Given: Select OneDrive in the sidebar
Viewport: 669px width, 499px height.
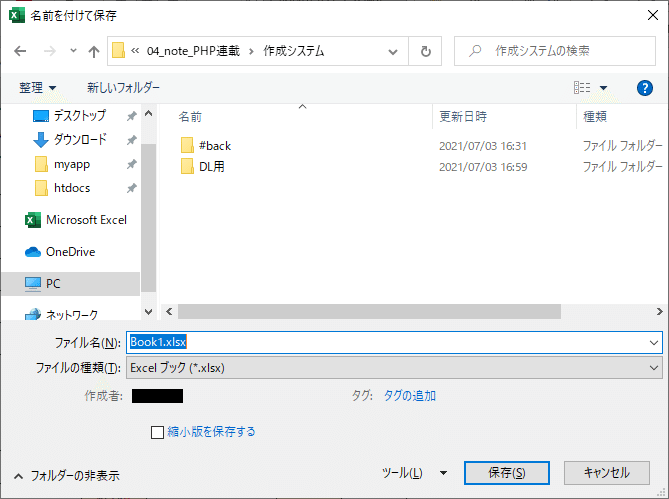Looking at the screenshot, I should (60, 252).
